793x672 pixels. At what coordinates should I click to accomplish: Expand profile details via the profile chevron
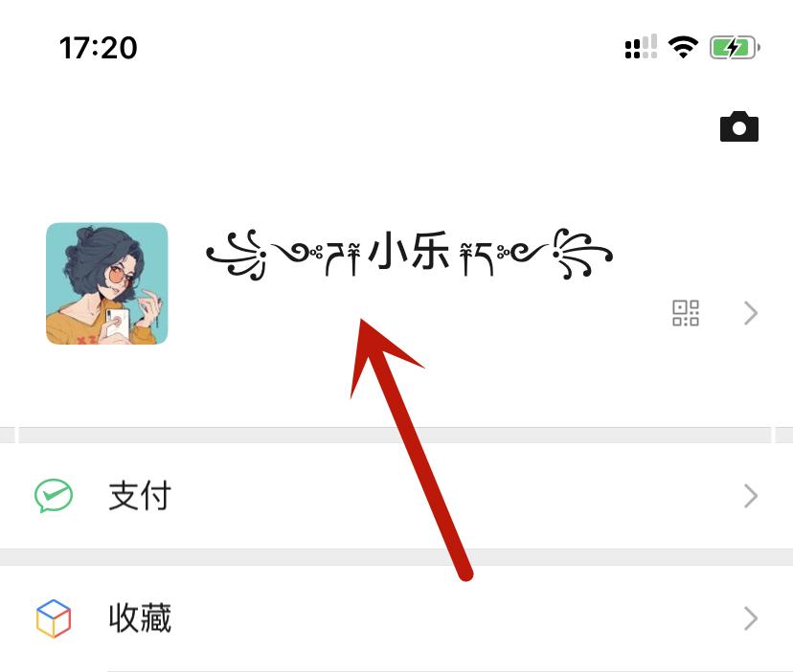pos(751,313)
